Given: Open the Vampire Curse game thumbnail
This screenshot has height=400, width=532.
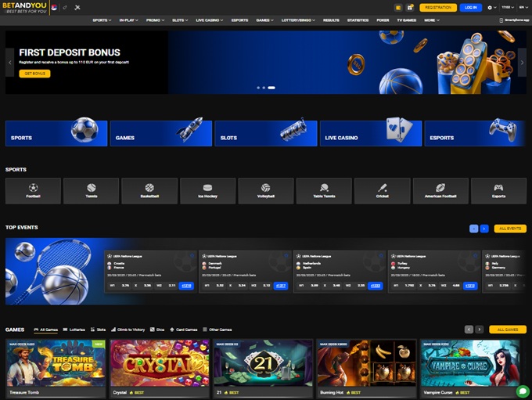Looking at the screenshot, I should [x=469, y=363].
